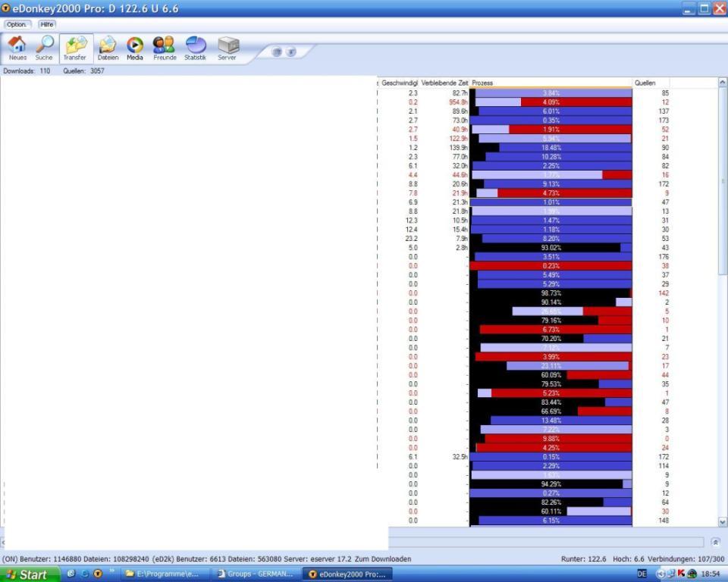This screenshot has width=728, height=582.
Task: Click the remaining time 7.9h
Action: [x=462, y=239]
